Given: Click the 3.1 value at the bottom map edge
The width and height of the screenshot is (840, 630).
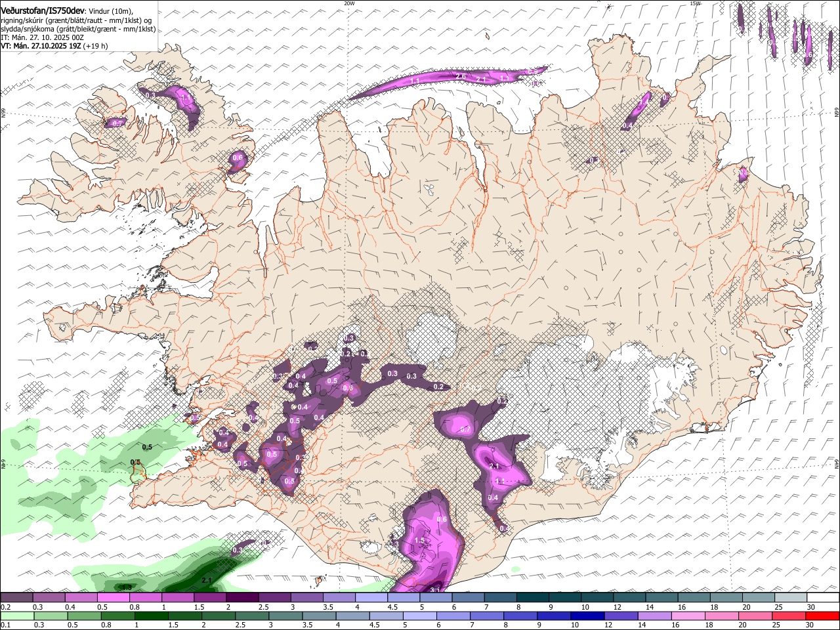Looking at the screenshot, I should pyautogui.click(x=434, y=590).
